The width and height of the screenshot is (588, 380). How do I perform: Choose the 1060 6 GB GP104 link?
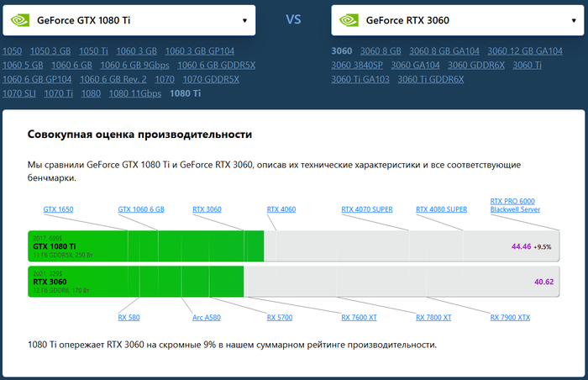tap(37, 80)
